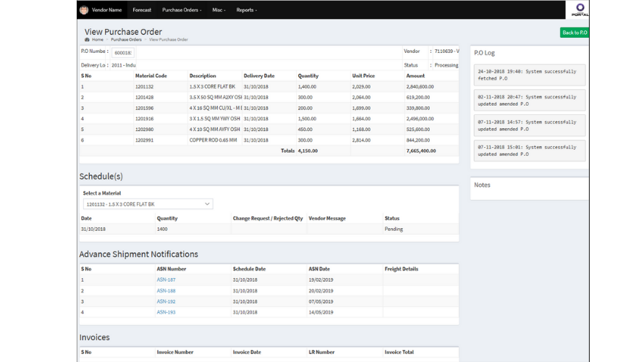
Task: Click the total amount 7,665,400.00
Action: (421, 151)
